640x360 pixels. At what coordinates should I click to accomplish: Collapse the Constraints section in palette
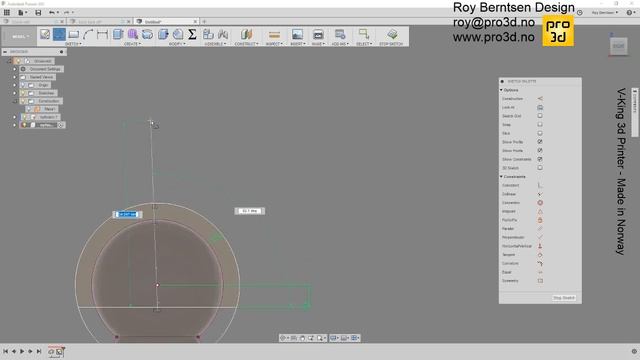click(502, 177)
